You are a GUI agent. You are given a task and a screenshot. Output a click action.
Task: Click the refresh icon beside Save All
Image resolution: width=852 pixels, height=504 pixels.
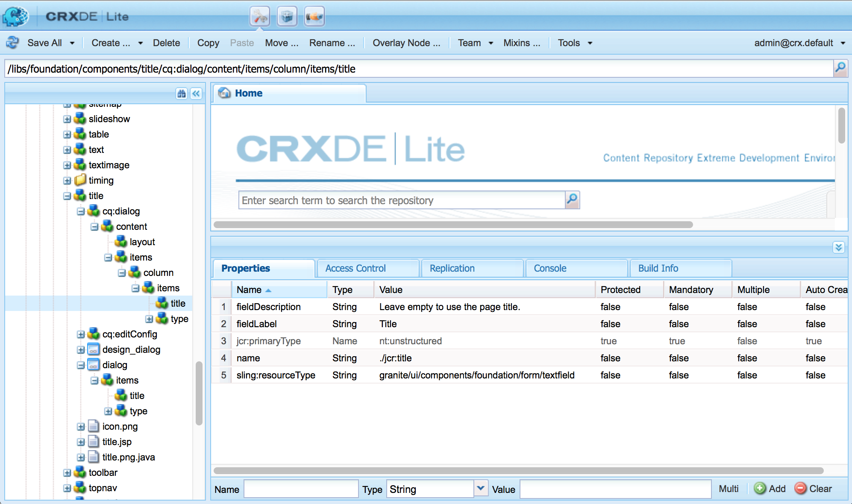(x=12, y=43)
